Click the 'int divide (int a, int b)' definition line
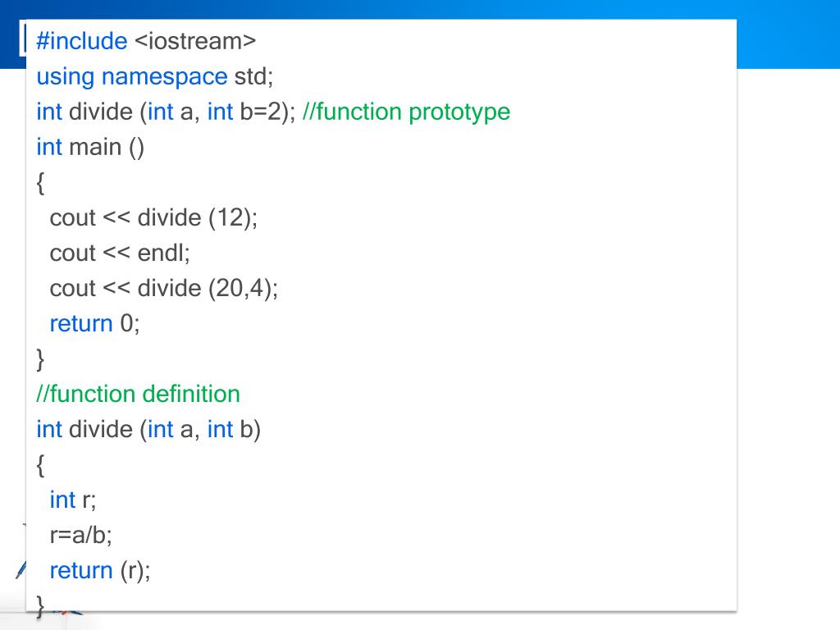This screenshot has width=840, height=630. click(x=148, y=430)
